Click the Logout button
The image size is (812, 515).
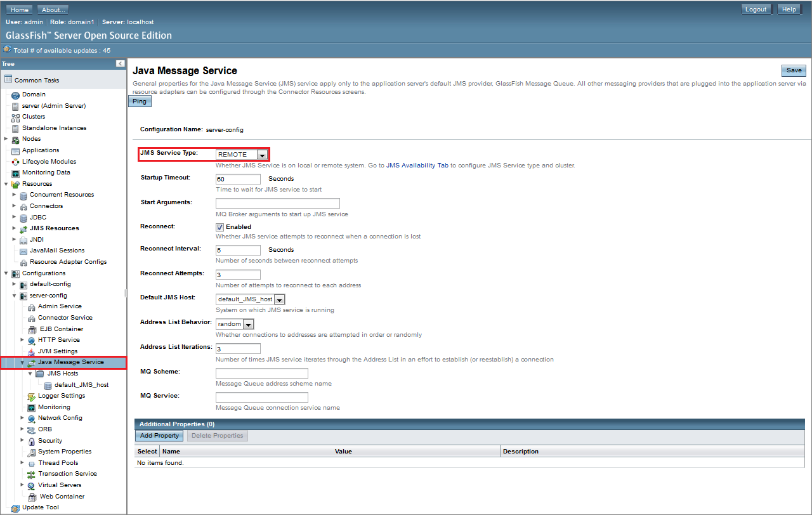pyautogui.click(x=756, y=9)
